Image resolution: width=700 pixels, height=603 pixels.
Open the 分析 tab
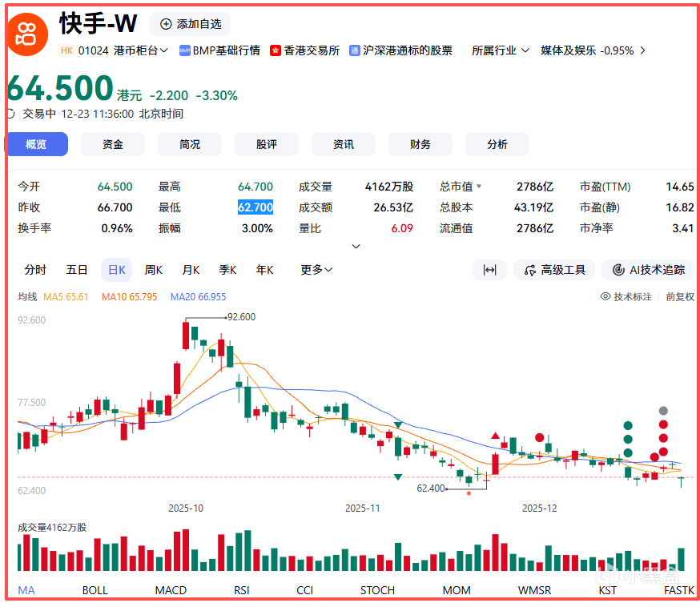coord(497,144)
